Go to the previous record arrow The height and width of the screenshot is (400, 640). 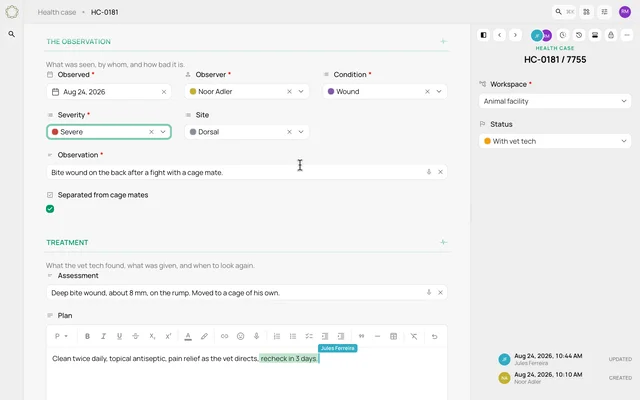(500, 35)
